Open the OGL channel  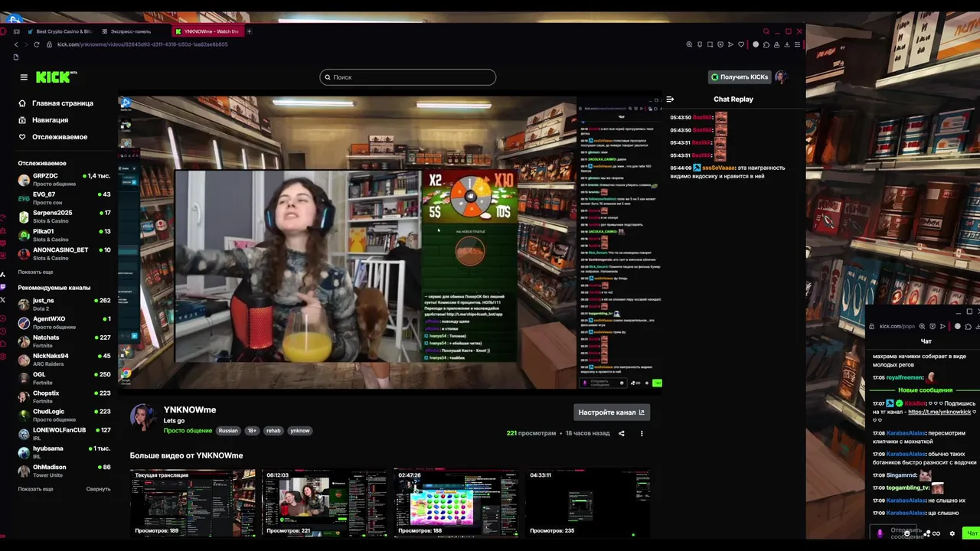pos(65,378)
